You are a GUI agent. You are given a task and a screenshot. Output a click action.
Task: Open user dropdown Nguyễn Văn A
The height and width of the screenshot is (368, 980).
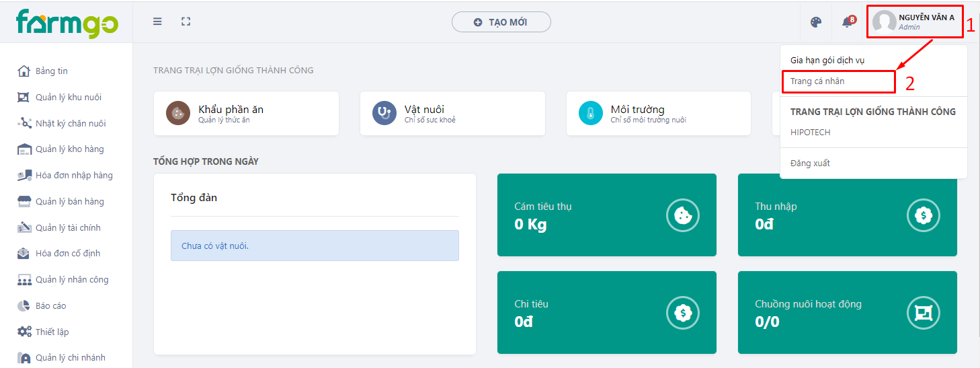coord(915,22)
